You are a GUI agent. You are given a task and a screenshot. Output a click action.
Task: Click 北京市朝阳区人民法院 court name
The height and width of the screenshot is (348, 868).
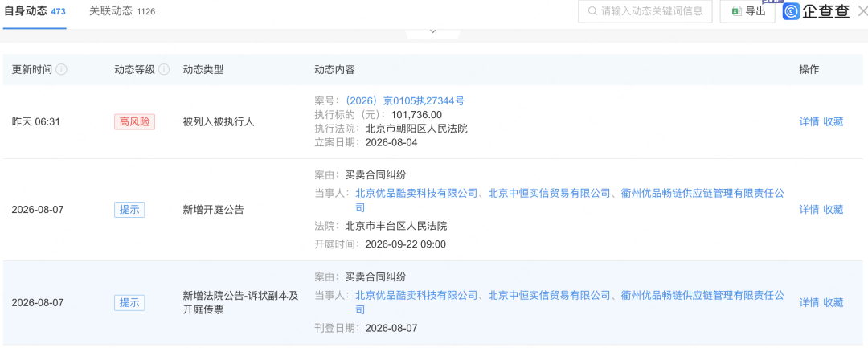[416, 129]
